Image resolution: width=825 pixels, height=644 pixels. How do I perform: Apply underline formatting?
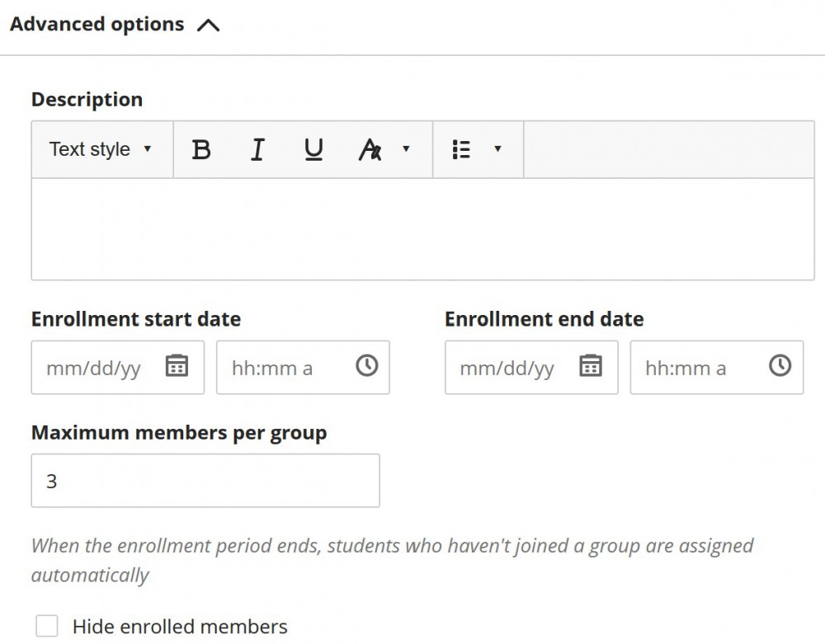tap(313, 149)
